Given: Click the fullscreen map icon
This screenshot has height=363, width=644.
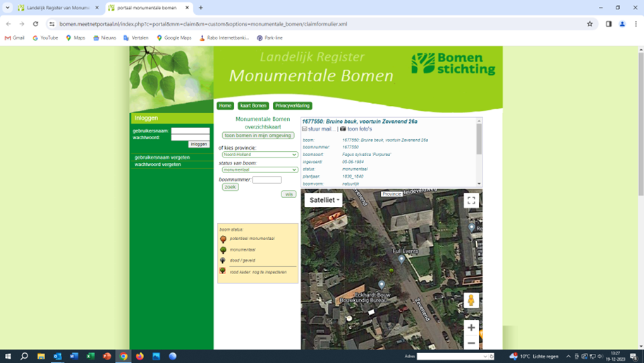Looking at the screenshot, I should pos(471,201).
